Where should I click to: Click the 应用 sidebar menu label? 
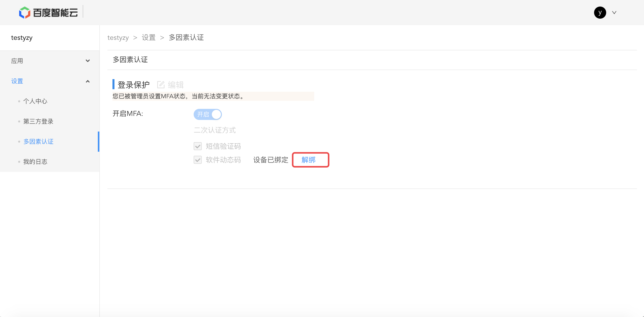pos(17,61)
